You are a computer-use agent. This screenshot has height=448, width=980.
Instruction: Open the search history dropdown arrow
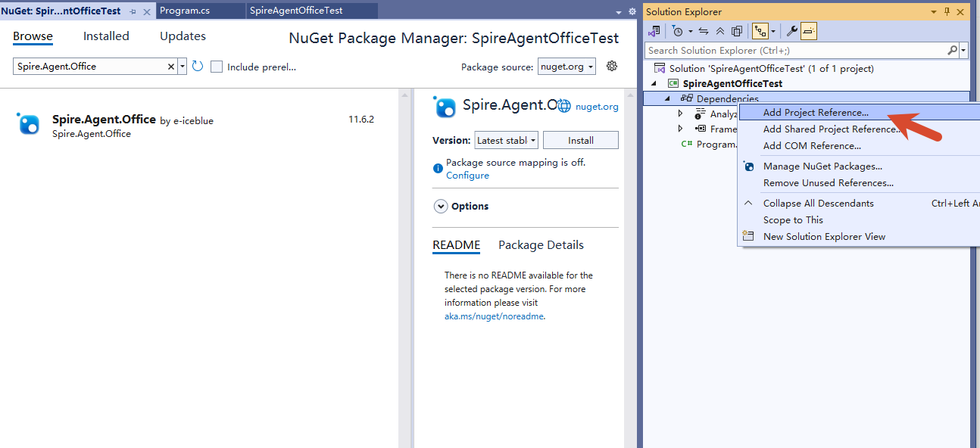(183, 67)
